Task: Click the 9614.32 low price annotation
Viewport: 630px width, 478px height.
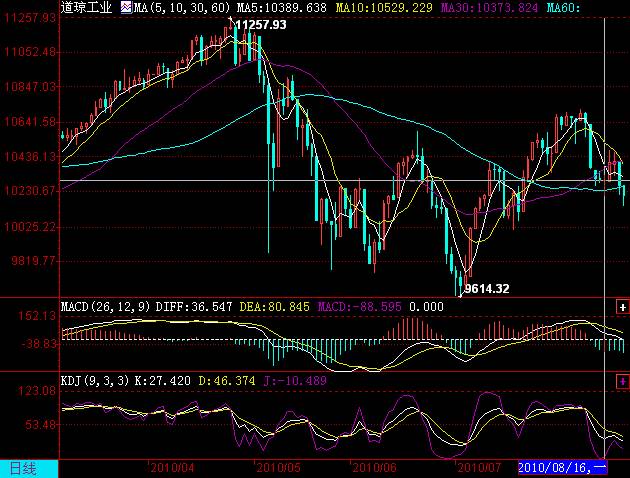Action: (x=487, y=288)
